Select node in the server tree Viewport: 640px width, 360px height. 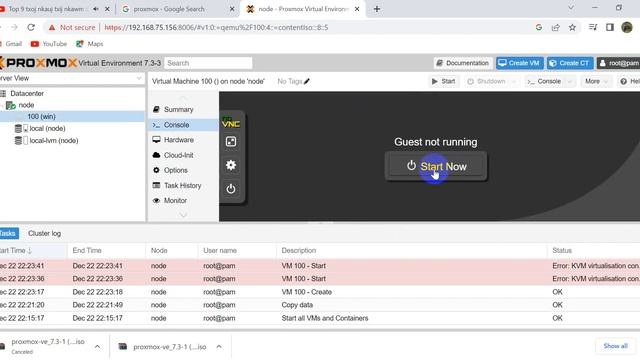pyautogui.click(x=26, y=105)
